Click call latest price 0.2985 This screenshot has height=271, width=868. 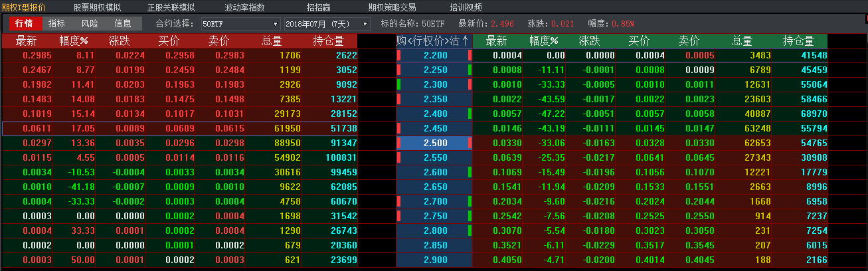click(x=37, y=55)
